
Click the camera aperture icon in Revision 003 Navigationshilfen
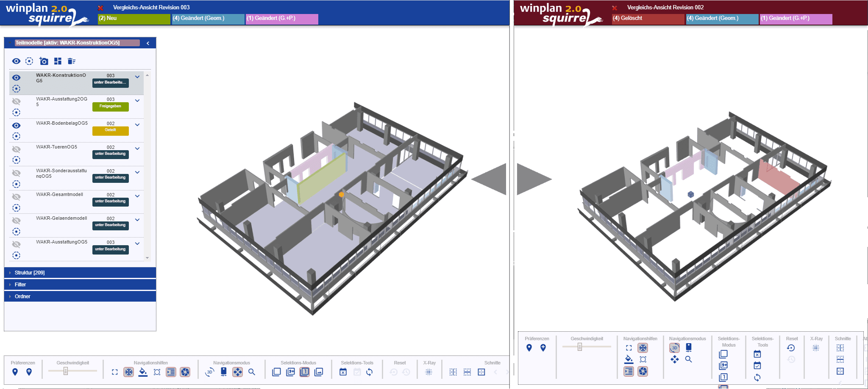point(185,372)
